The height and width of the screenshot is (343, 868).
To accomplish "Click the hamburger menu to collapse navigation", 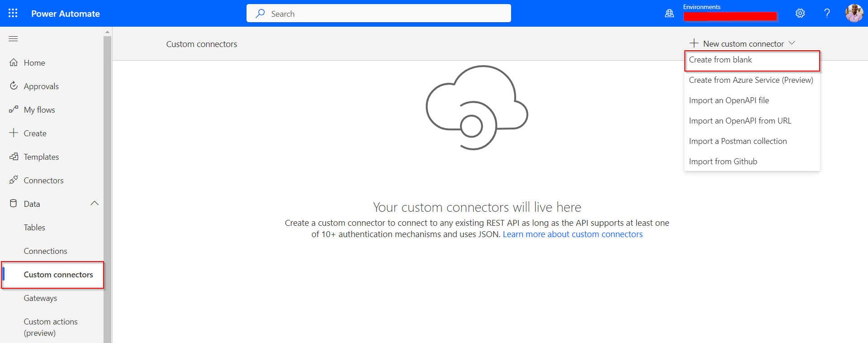I will point(13,39).
